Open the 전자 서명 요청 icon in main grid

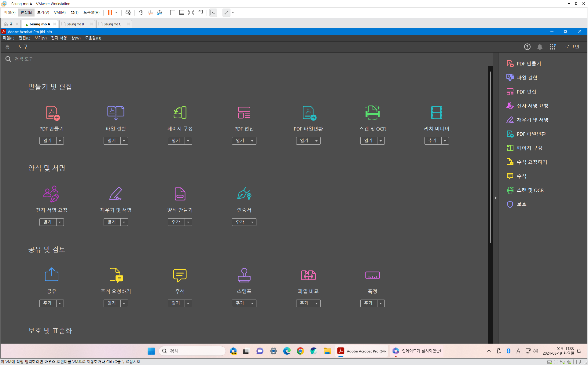51,194
